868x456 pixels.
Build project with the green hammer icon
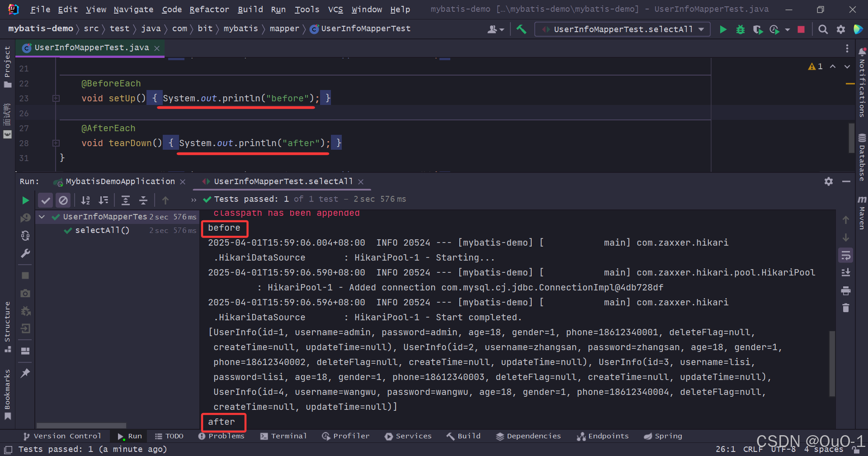(521, 29)
